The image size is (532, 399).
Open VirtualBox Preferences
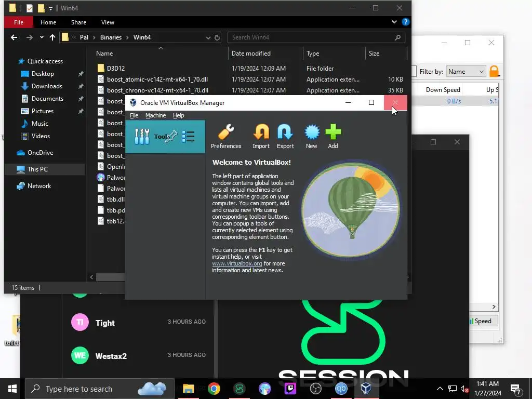pyautogui.click(x=226, y=137)
